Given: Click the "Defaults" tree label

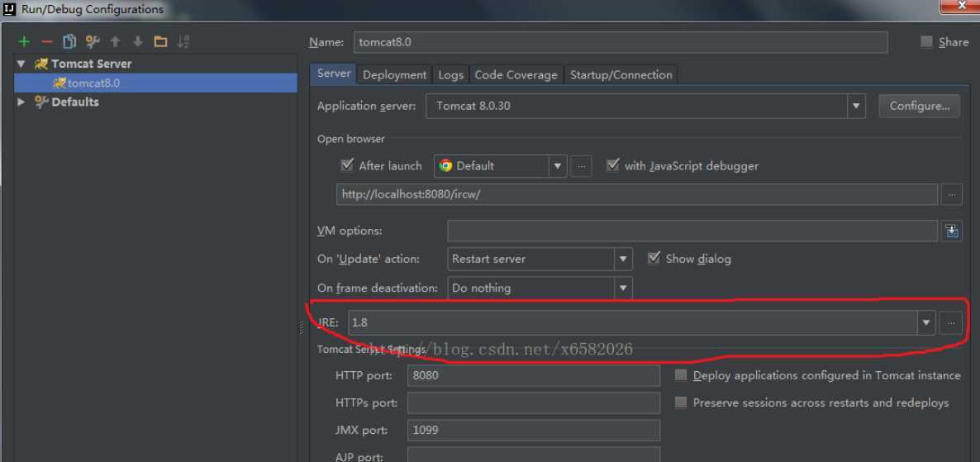Looking at the screenshot, I should (x=75, y=102).
